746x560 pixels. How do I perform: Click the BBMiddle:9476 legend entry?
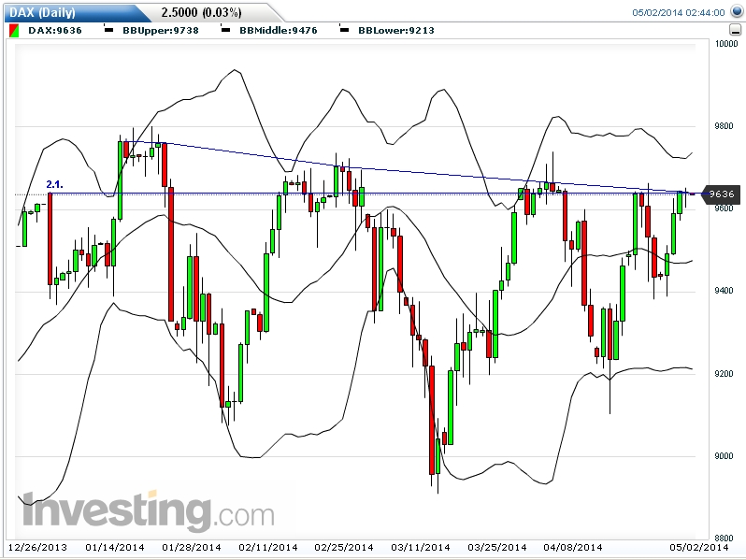tap(279, 31)
